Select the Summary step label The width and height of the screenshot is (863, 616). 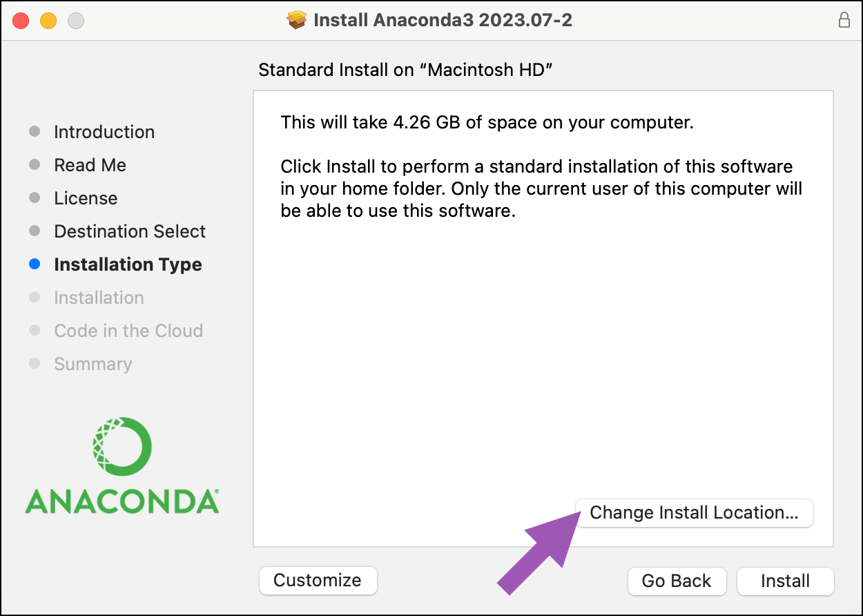(93, 364)
